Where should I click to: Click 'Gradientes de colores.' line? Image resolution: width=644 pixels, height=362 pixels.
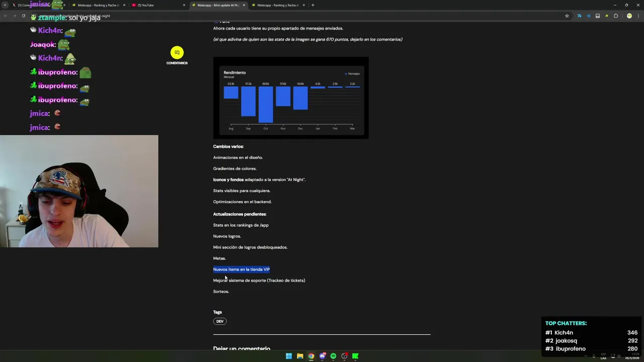tap(235, 168)
